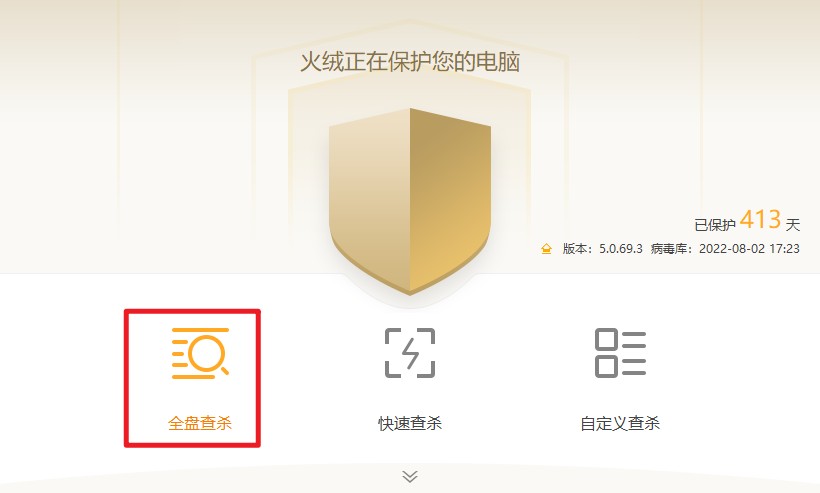Launch 快速查杀 via its text label

tap(410, 423)
